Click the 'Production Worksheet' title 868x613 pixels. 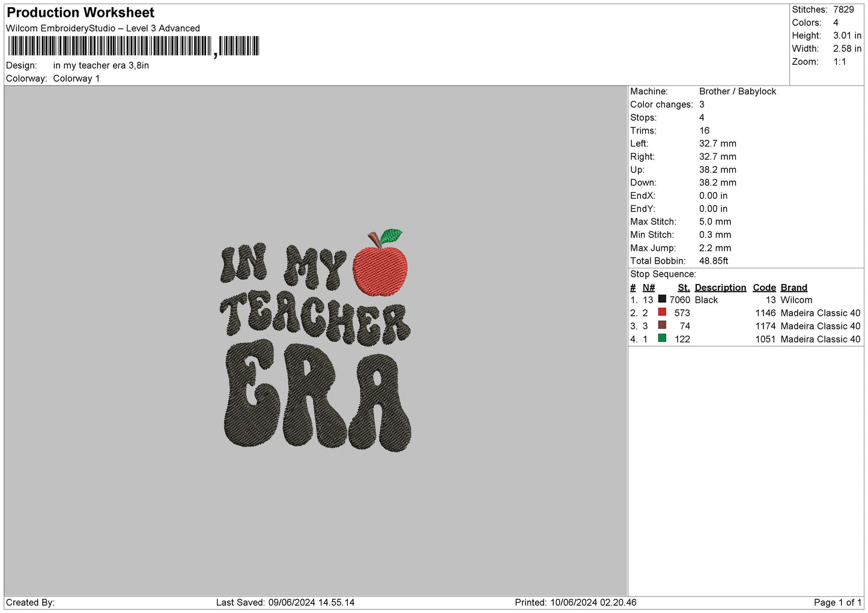tap(80, 13)
